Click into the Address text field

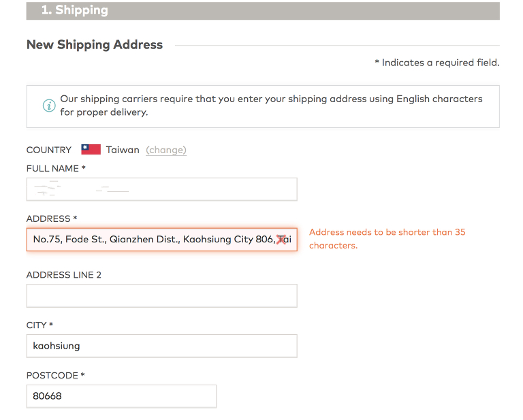coord(150,240)
